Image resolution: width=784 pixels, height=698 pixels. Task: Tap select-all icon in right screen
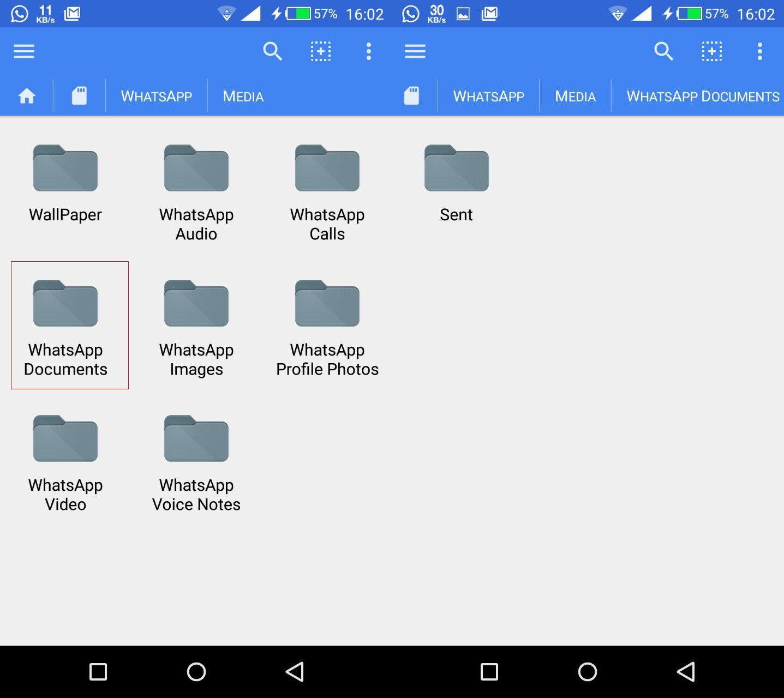[x=712, y=51]
